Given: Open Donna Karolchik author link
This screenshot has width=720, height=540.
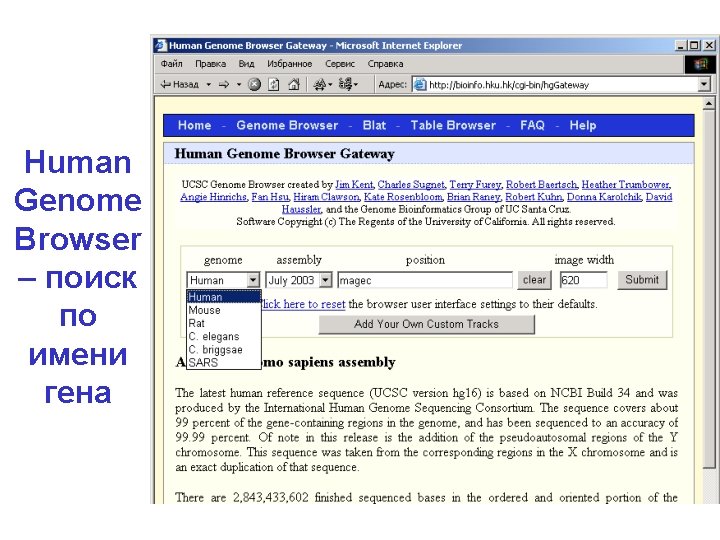Looking at the screenshot, I should [x=604, y=197].
